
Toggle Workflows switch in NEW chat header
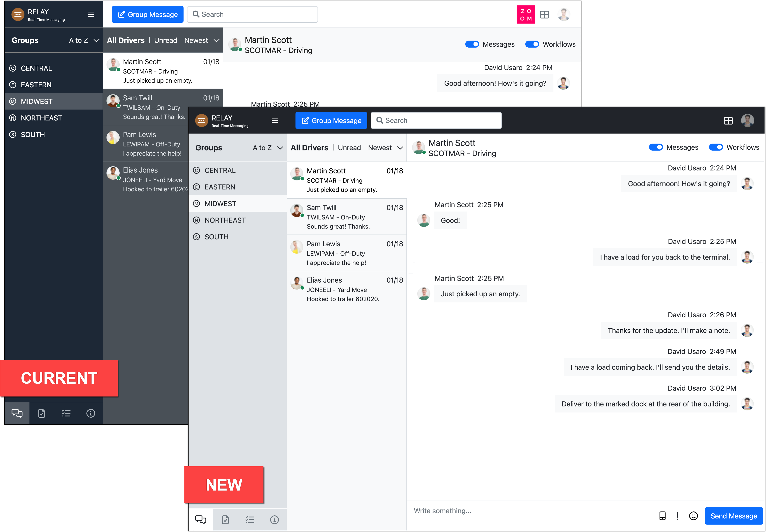716,147
